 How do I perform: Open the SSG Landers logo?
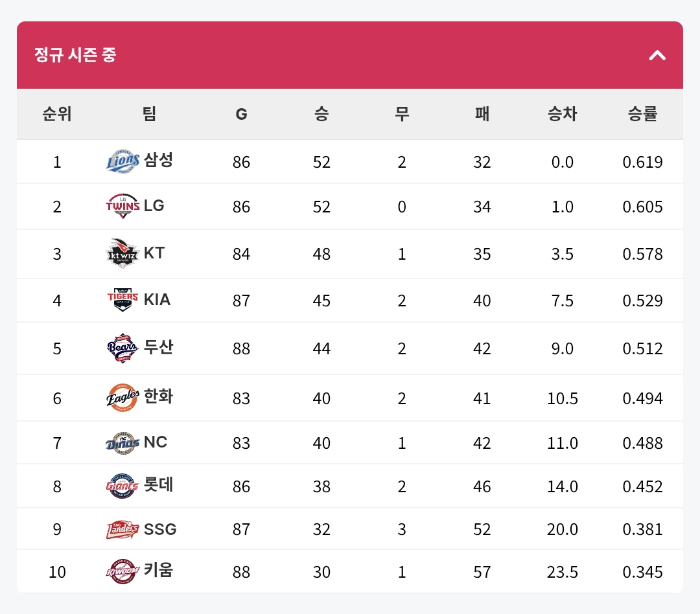click(x=122, y=529)
